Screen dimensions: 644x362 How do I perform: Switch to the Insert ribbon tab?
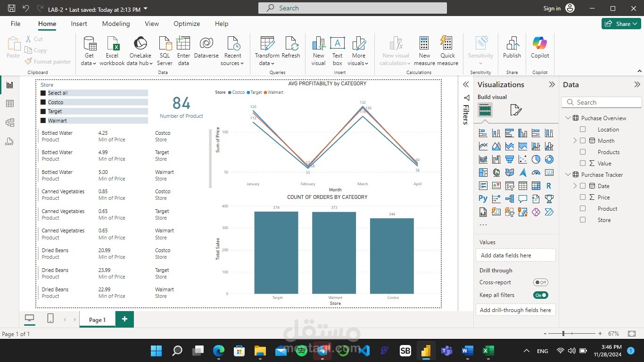(79, 24)
